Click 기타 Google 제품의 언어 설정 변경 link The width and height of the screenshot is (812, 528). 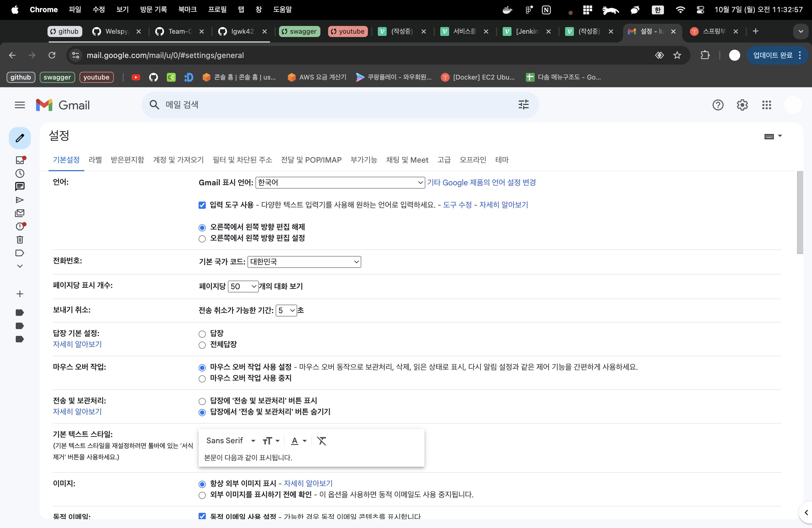(481, 183)
